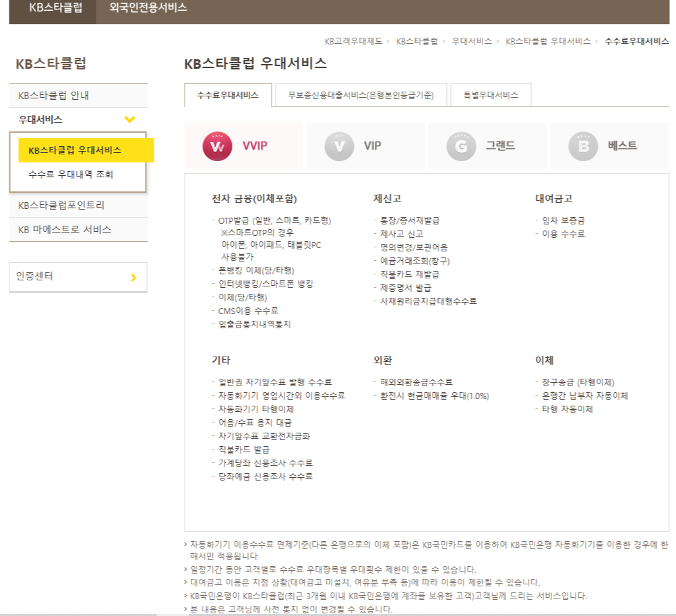Select the highlighted KB스타클럽 우대서비스 submenu
The height and width of the screenshot is (616, 676).
86,150
